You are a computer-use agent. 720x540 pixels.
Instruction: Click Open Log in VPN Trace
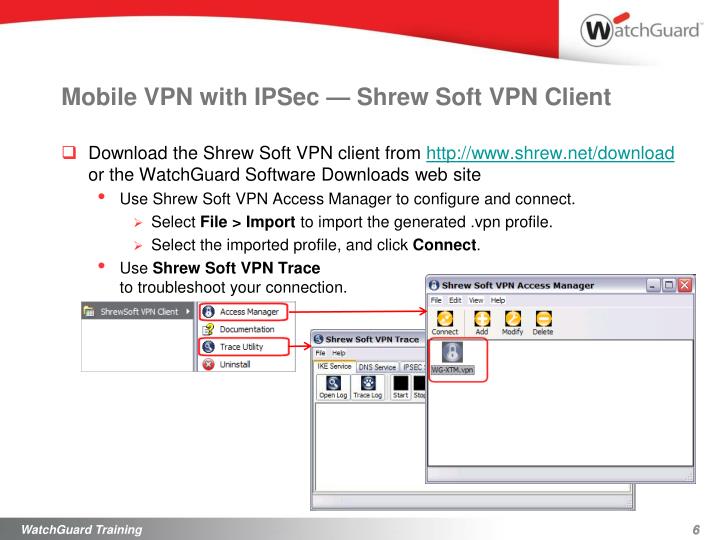coord(333,387)
